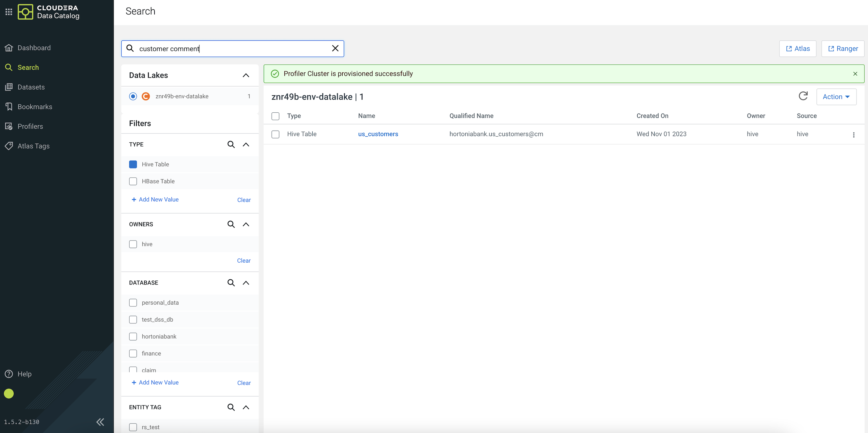The height and width of the screenshot is (433, 868).
Task: Open row options three-dot menu
Action: pyautogui.click(x=853, y=135)
